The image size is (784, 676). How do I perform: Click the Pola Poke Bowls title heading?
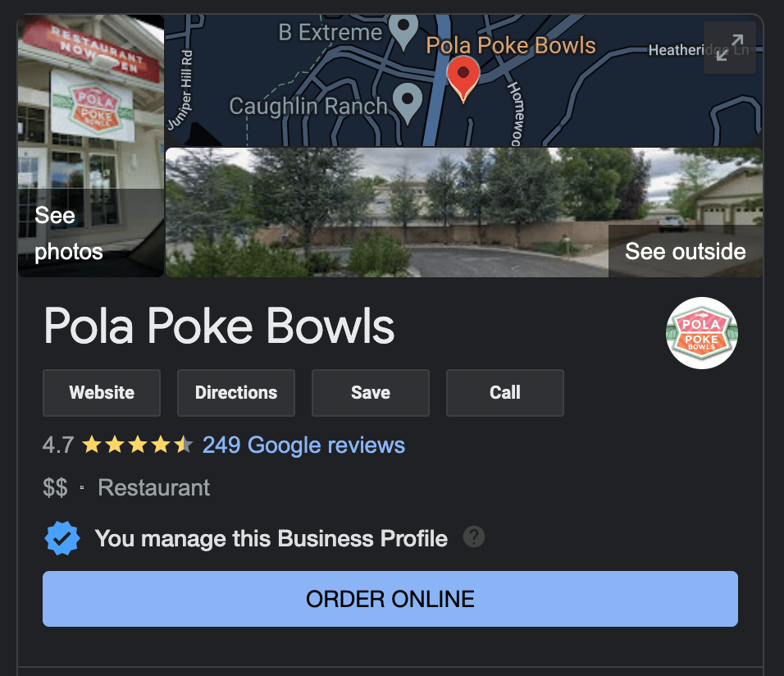[219, 327]
